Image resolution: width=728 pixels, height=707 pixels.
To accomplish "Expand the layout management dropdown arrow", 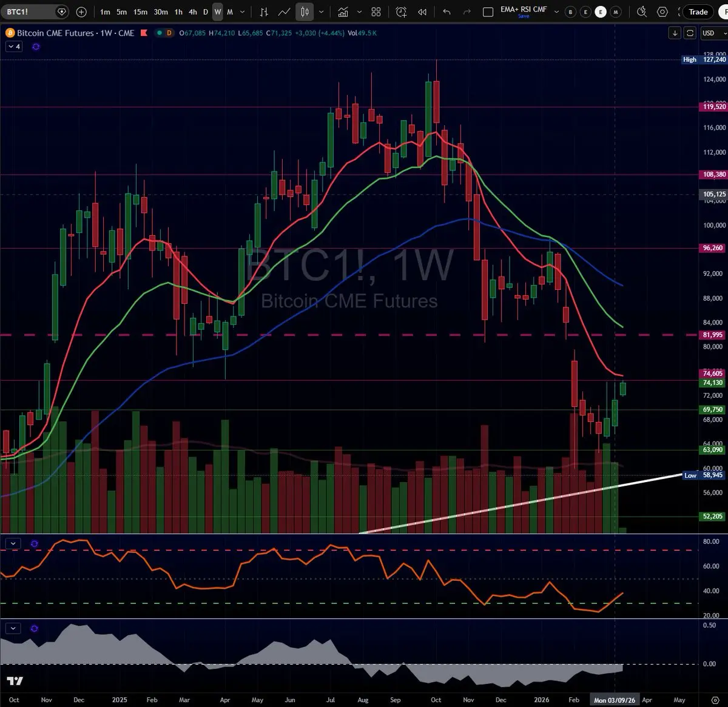I will click(556, 12).
